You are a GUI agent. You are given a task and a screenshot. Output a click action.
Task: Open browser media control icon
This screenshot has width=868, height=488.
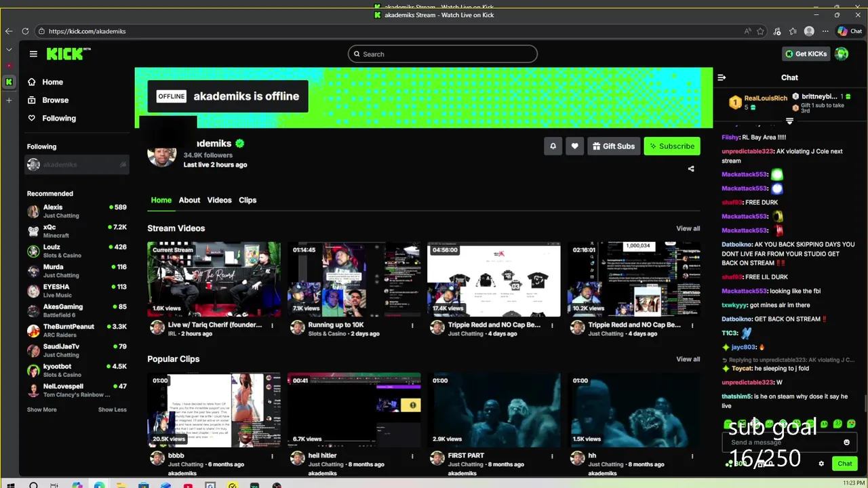[x=777, y=31]
